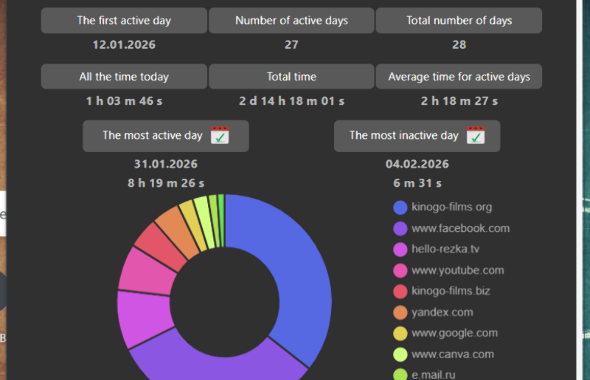Click 'The most inactive day' button label

click(x=404, y=135)
